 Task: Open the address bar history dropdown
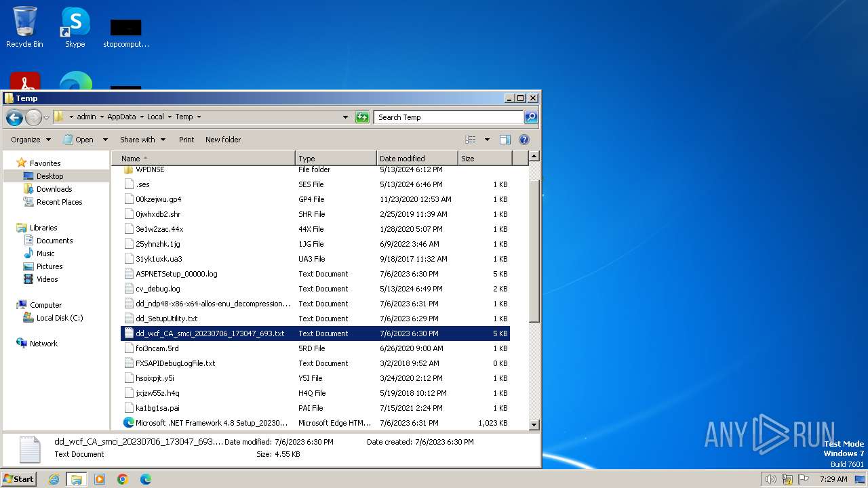coord(346,117)
